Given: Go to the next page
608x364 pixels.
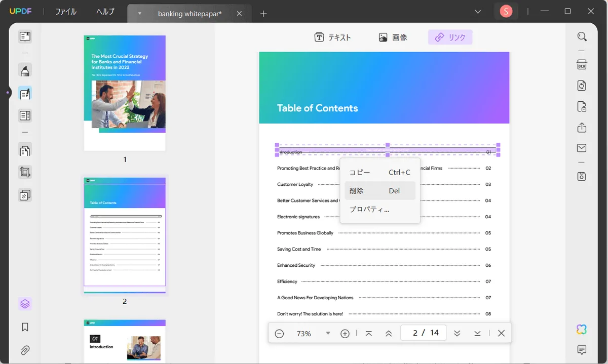Looking at the screenshot, I should pos(457,333).
